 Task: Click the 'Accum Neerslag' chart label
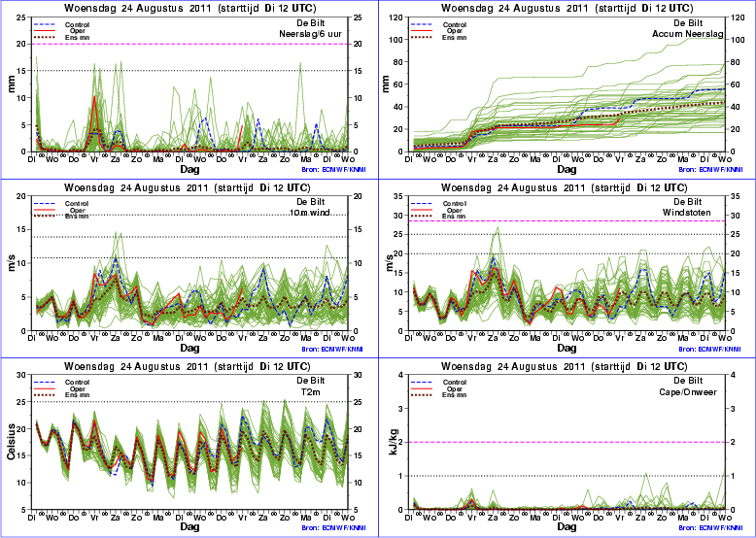[688, 34]
